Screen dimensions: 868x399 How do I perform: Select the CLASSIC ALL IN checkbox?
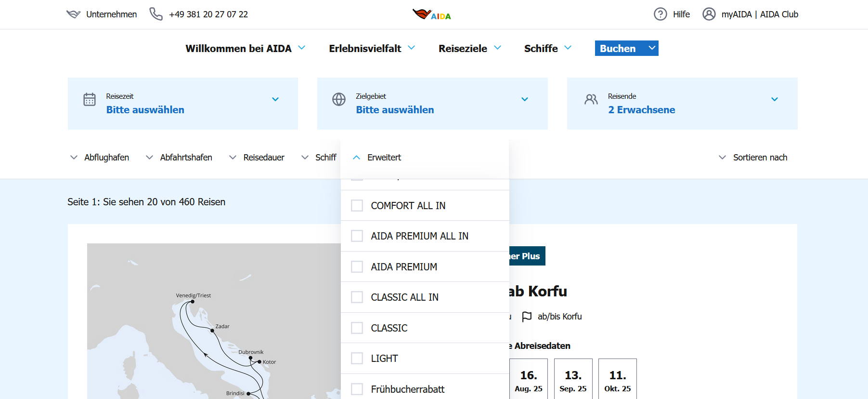(357, 297)
